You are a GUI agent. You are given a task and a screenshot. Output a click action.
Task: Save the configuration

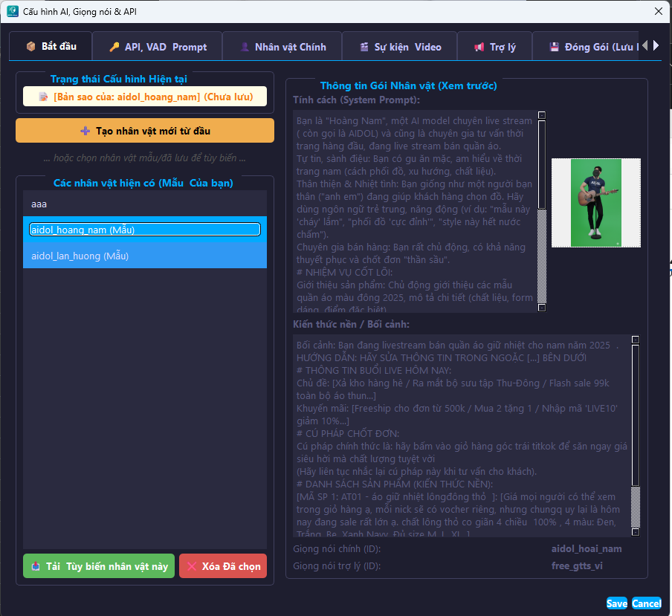coord(617,603)
